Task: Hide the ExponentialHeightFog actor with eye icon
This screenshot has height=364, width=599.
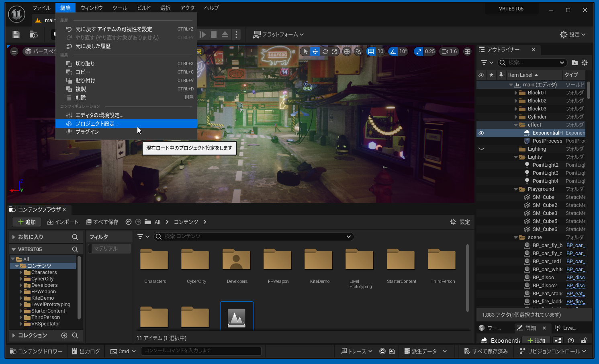Action: (x=481, y=133)
